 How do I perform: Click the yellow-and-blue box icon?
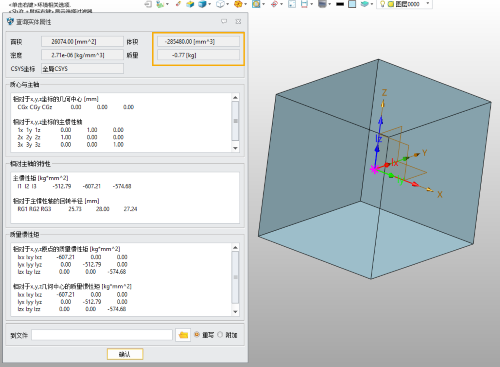coord(190,4)
